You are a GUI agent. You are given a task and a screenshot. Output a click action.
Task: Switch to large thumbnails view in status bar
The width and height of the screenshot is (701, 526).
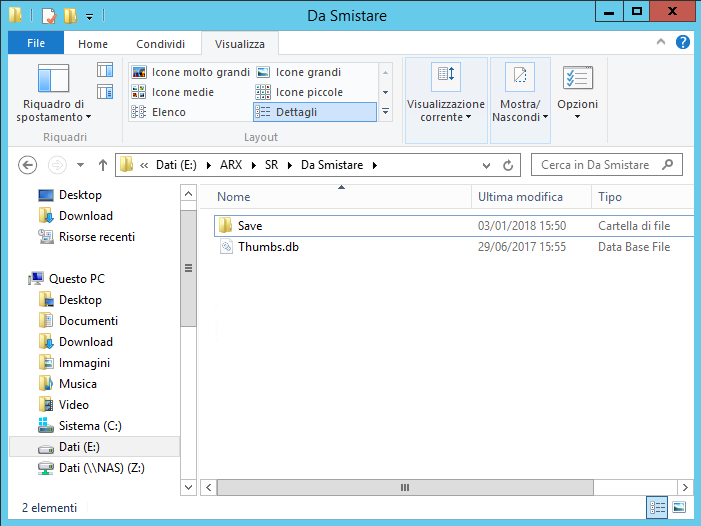[679, 508]
